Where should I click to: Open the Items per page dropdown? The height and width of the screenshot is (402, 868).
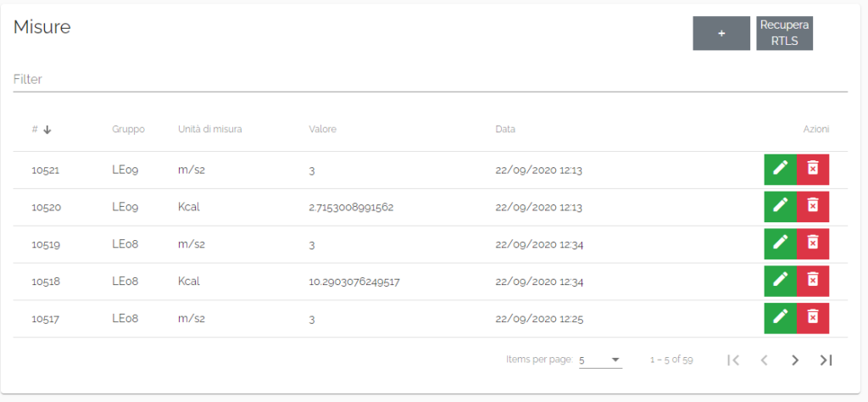pos(600,360)
